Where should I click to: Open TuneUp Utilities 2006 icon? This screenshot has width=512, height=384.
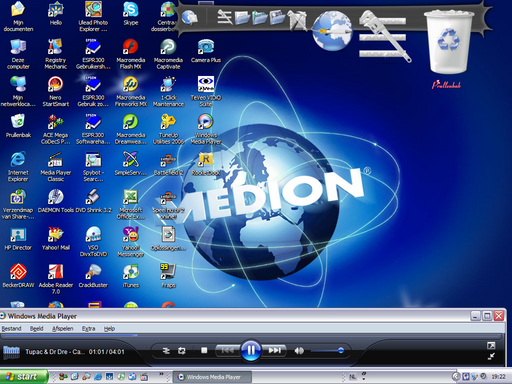168,129
